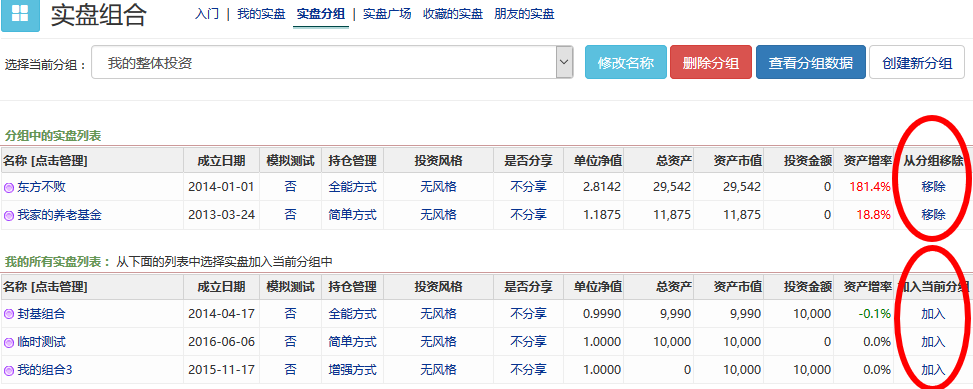This screenshot has width=973, height=389.
Task: Click 单位净值 header in group table
Action: click(598, 161)
